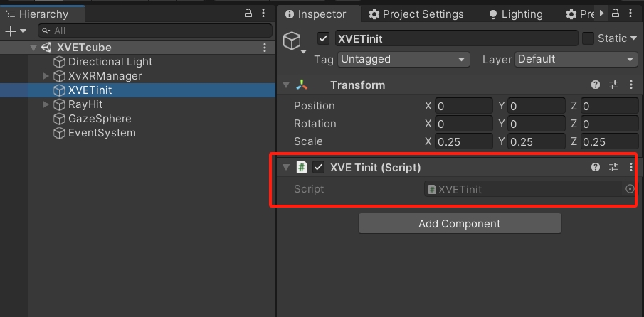The height and width of the screenshot is (317, 644).
Task: Click the Hierarchy panel lock icon
Action: point(248,13)
